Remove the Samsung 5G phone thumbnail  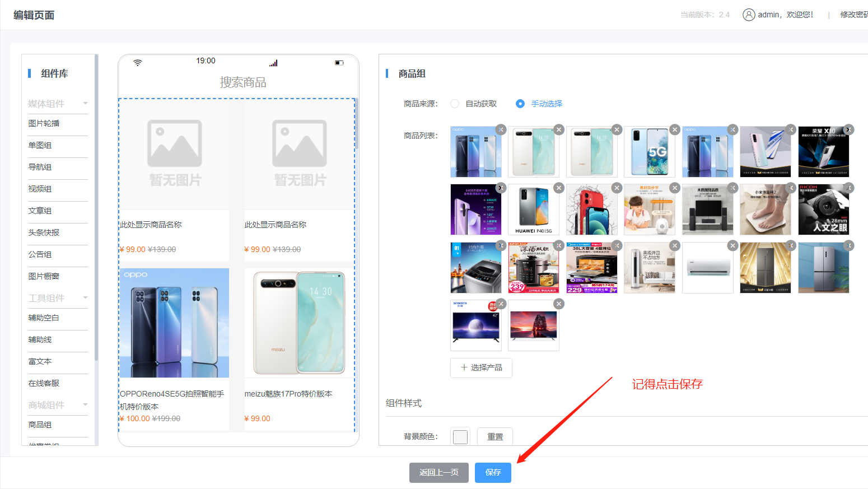point(675,130)
